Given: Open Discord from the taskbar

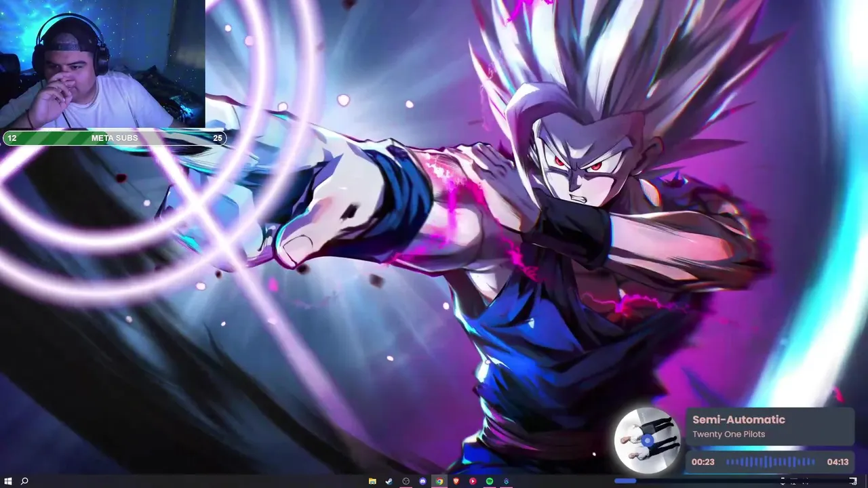Looking at the screenshot, I should pos(423,481).
